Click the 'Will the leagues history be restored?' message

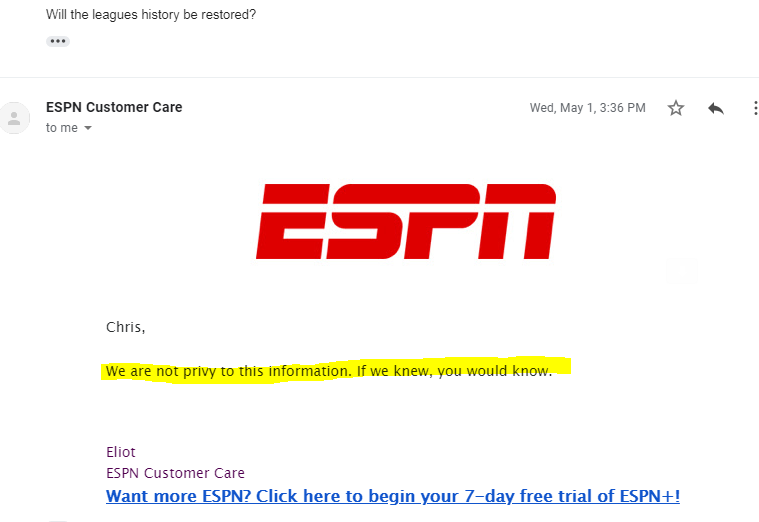pyautogui.click(x=151, y=15)
